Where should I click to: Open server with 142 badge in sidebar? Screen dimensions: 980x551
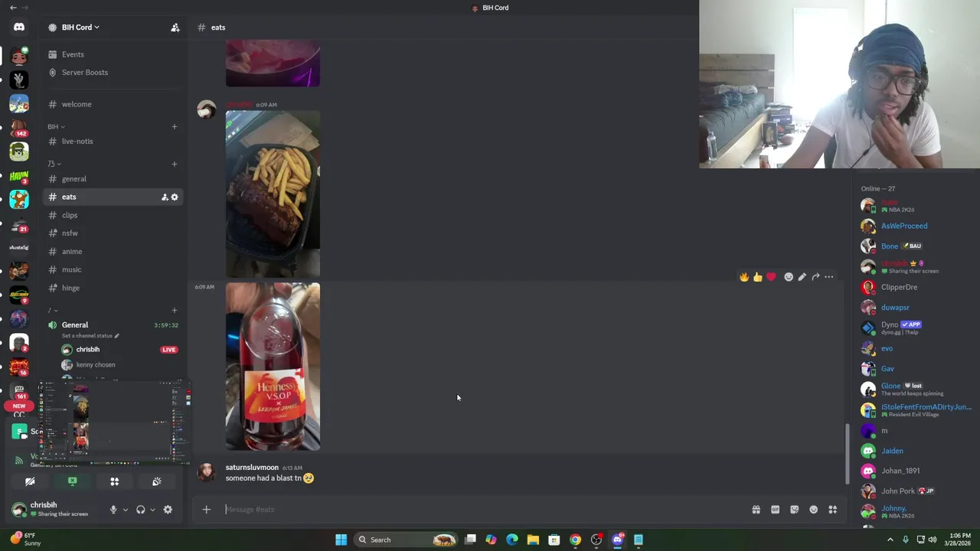[x=19, y=127]
